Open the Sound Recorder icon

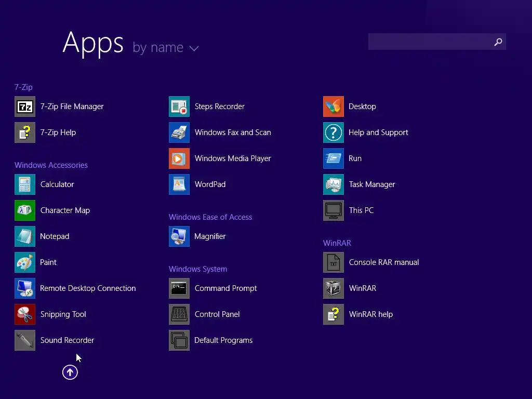click(25, 340)
